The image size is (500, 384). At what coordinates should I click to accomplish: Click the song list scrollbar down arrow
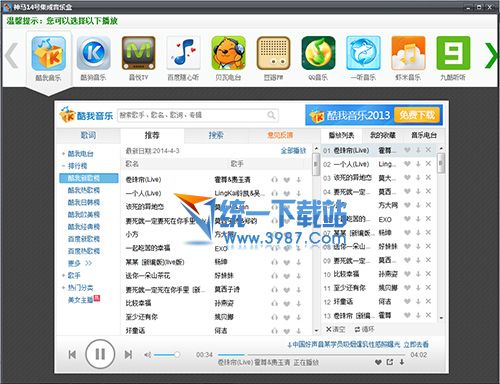(316, 331)
